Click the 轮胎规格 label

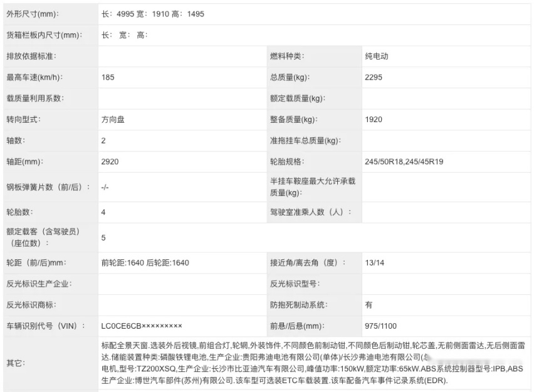click(287, 162)
